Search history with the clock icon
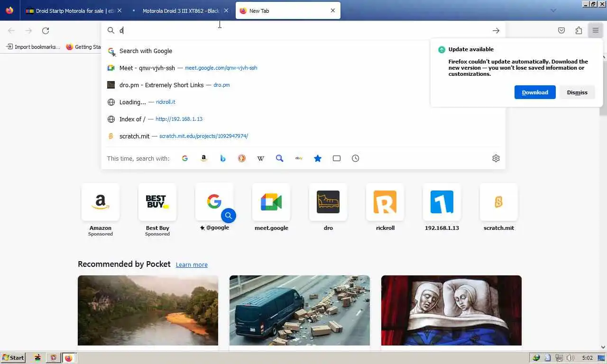Screen dimensions: 607x364 (x=356, y=158)
